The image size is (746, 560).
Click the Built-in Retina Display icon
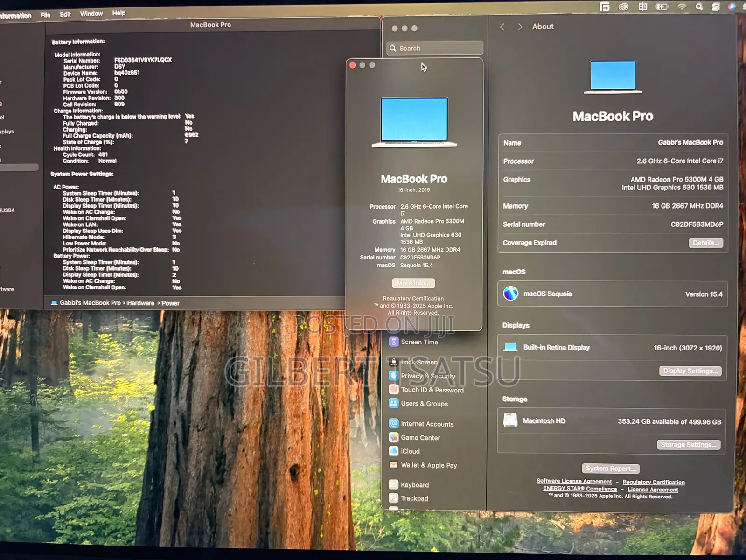[x=511, y=347]
